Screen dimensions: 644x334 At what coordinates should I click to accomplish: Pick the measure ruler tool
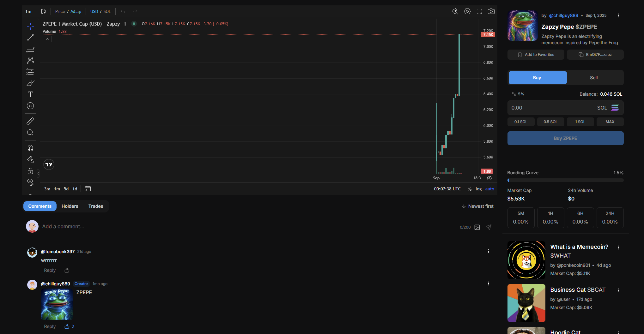pyautogui.click(x=30, y=121)
